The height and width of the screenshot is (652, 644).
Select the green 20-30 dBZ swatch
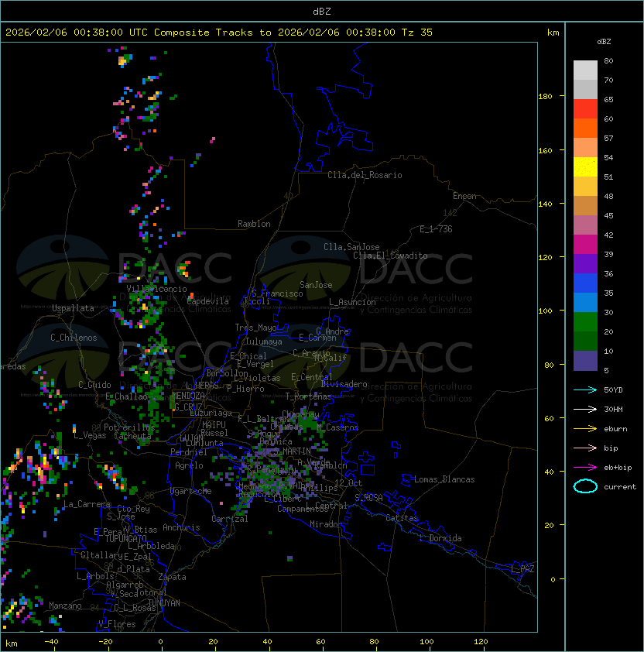[x=585, y=322]
